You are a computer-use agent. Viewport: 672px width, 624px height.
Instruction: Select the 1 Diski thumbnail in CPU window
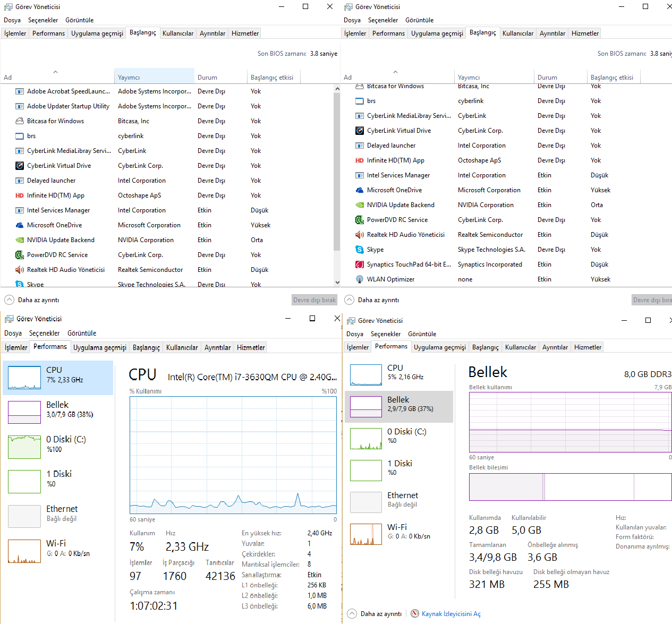click(24, 481)
